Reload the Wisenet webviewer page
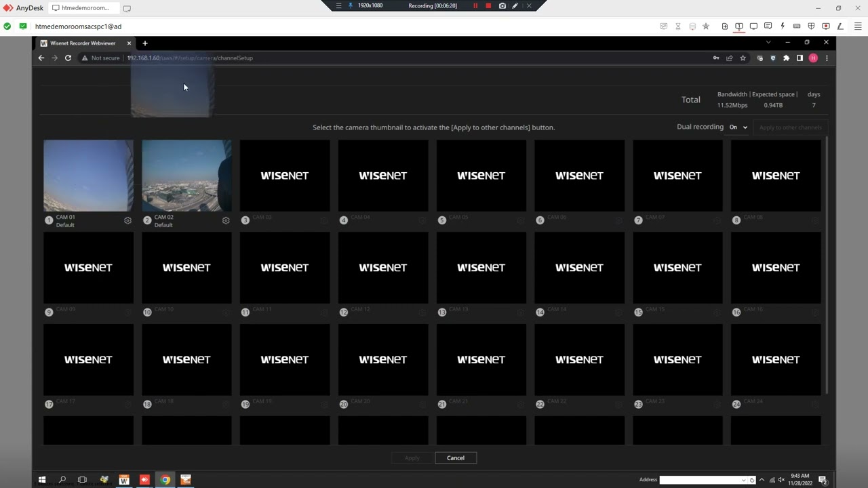 pyautogui.click(x=68, y=58)
